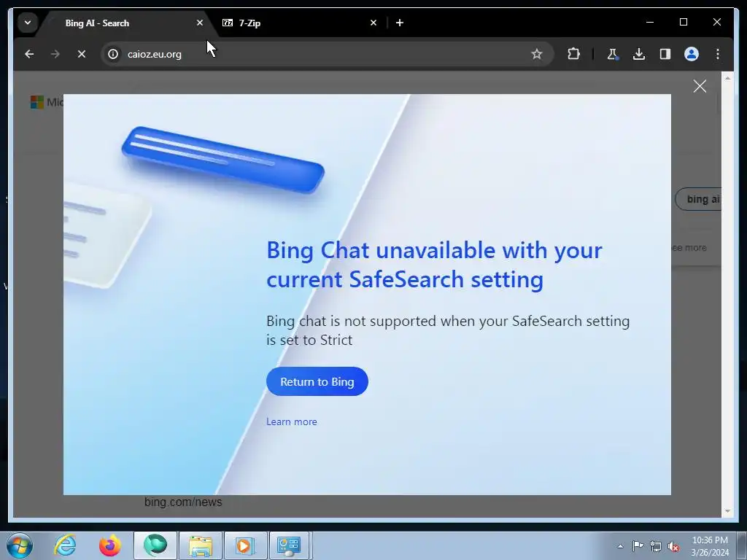Close the Bing AI - Search tab
This screenshot has width=747, height=560.
(x=200, y=23)
